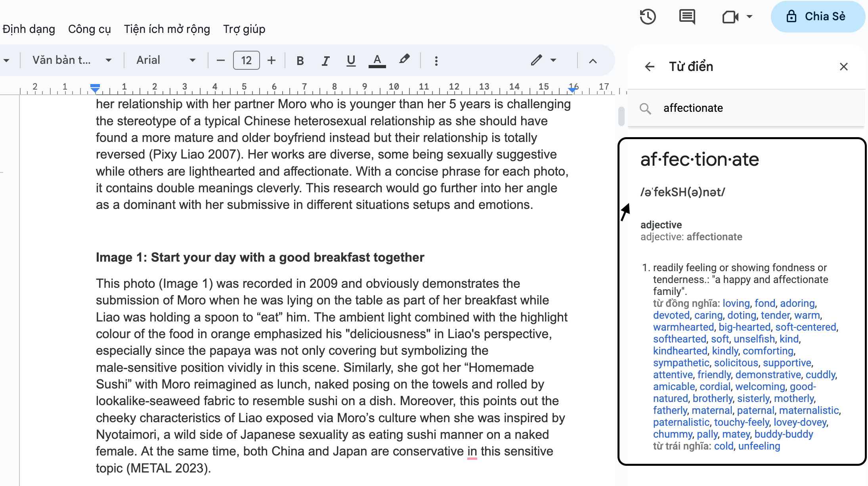Open the three-dot more options menu
Viewport: 868px width, 486px height.
(x=436, y=61)
